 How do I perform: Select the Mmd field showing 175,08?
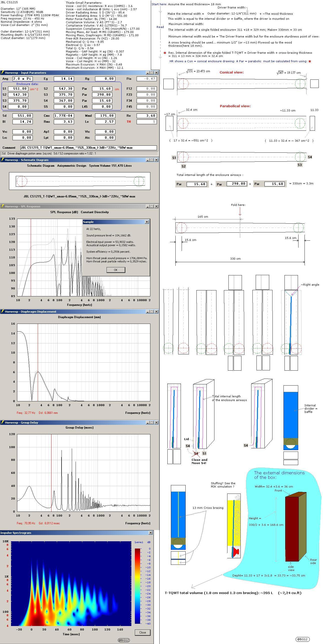click(105, 116)
